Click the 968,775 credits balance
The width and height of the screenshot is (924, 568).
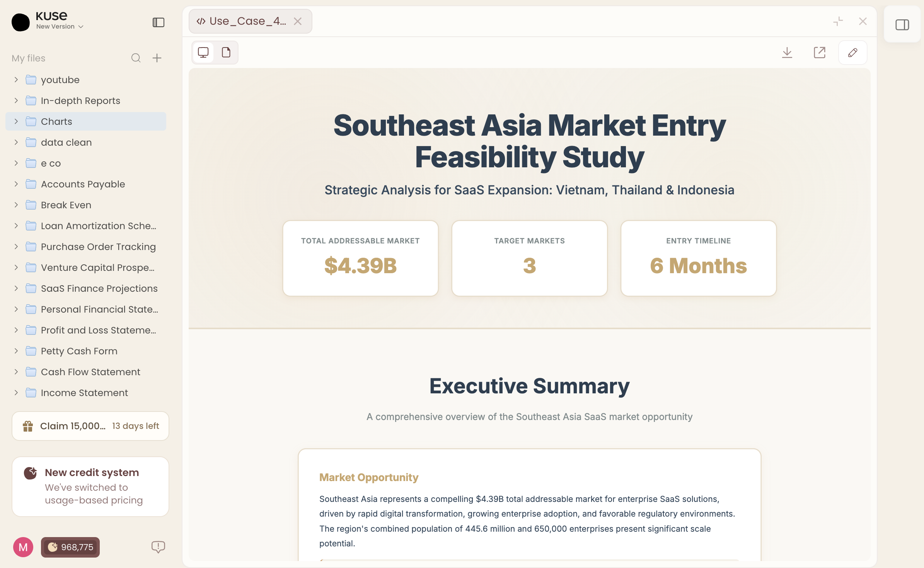pyautogui.click(x=70, y=547)
